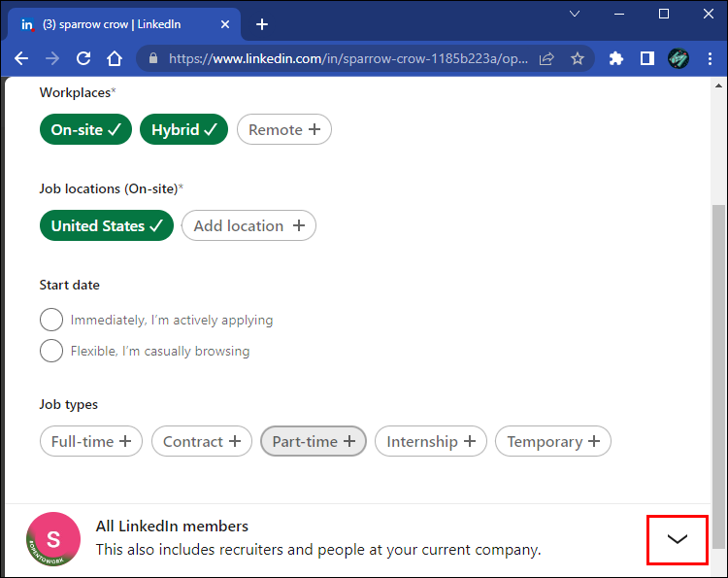Deselect the On-site workplace chip
The width and height of the screenshot is (728, 578).
click(85, 129)
